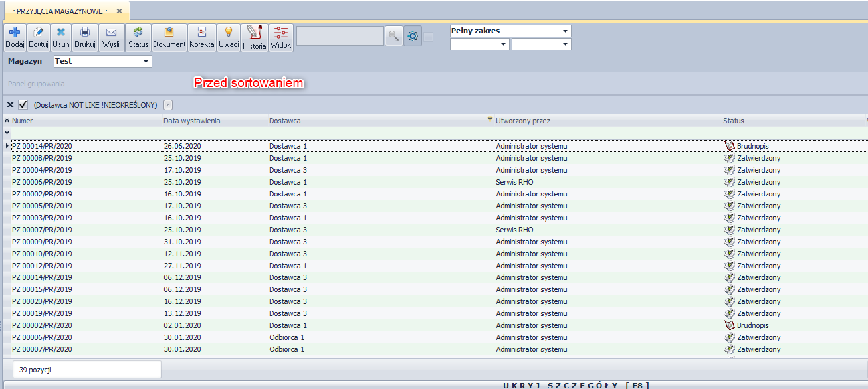Open the Pełny zakres range dropdown
Screen dimensions: 868x389
565,31
